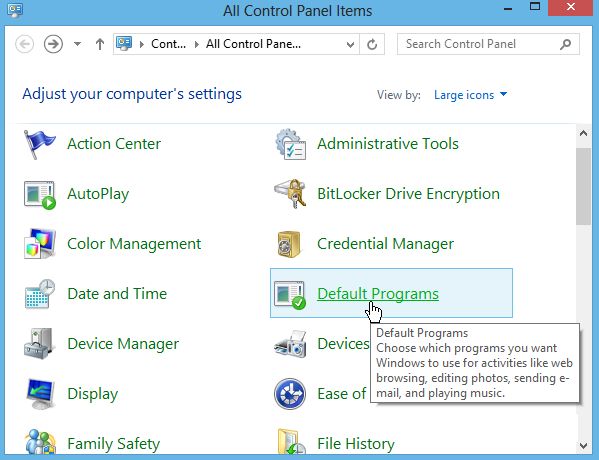Open the Color Management link

134,244
